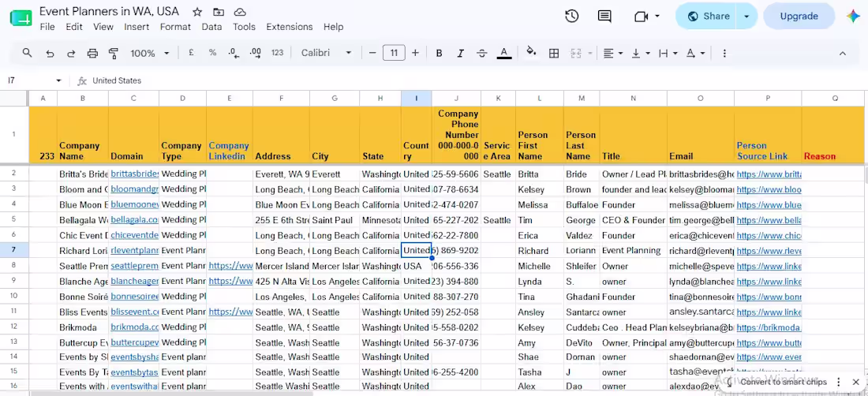Toggle italic formatting
The height and width of the screenshot is (396, 868).
coord(460,53)
